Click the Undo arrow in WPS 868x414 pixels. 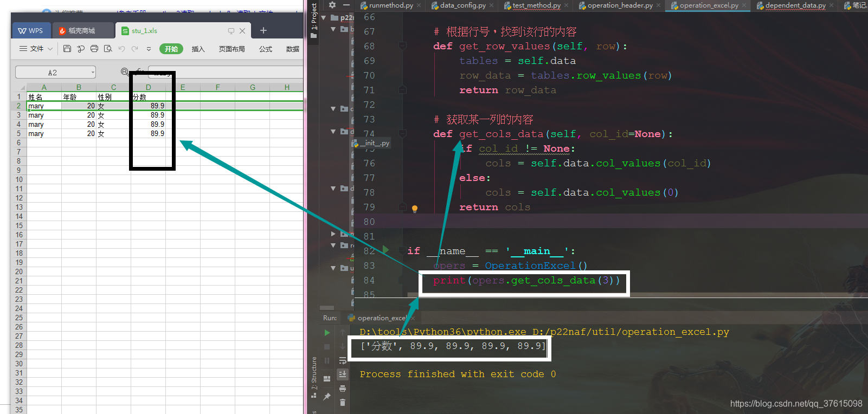pyautogui.click(x=121, y=49)
